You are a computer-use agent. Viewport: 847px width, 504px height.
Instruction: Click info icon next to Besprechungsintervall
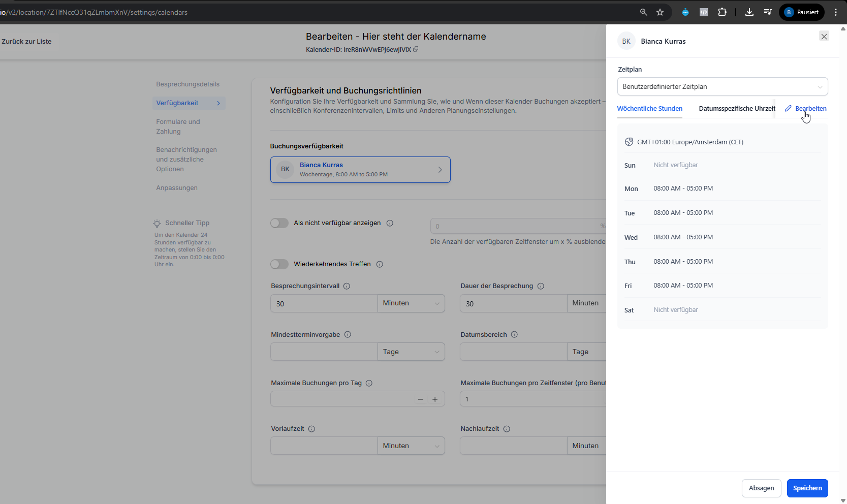click(x=347, y=286)
